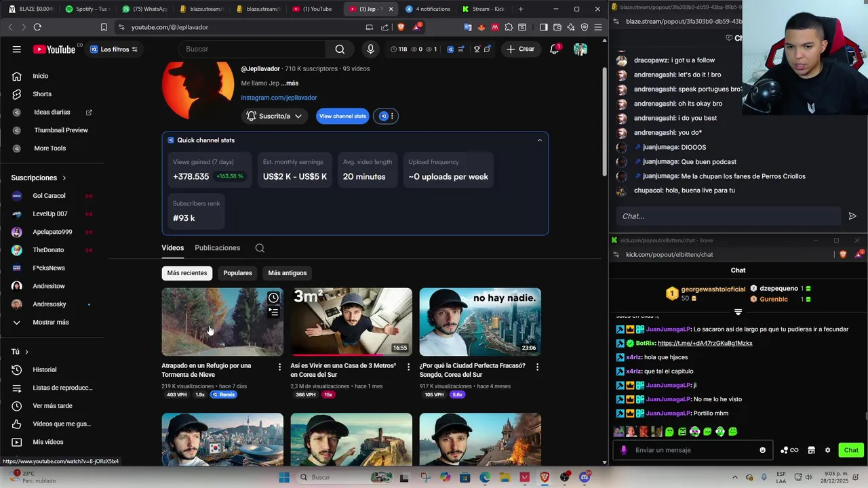Screen dimensions: 868x488
Task: Select the Más recientes filter chip
Action: [187, 273]
